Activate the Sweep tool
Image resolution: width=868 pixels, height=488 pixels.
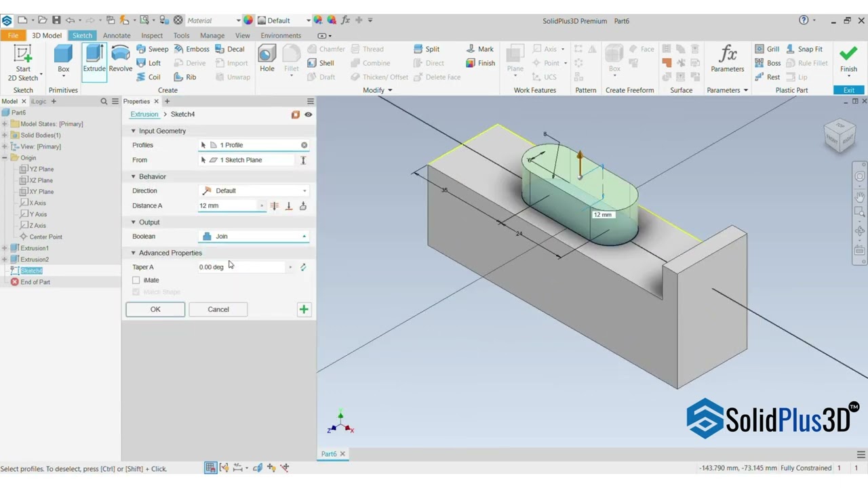click(x=153, y=49)
